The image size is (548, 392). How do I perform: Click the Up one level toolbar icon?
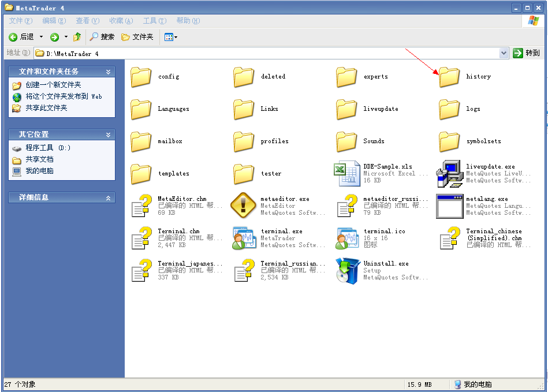[77, 37]
